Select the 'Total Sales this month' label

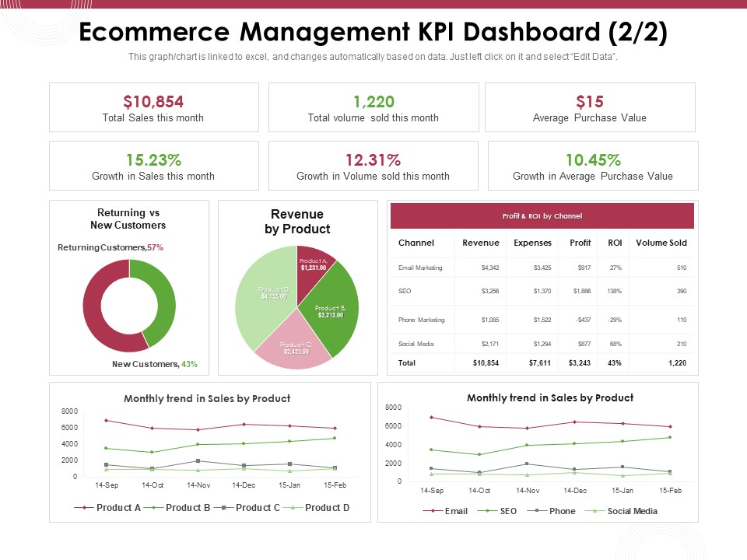(153, 117)
